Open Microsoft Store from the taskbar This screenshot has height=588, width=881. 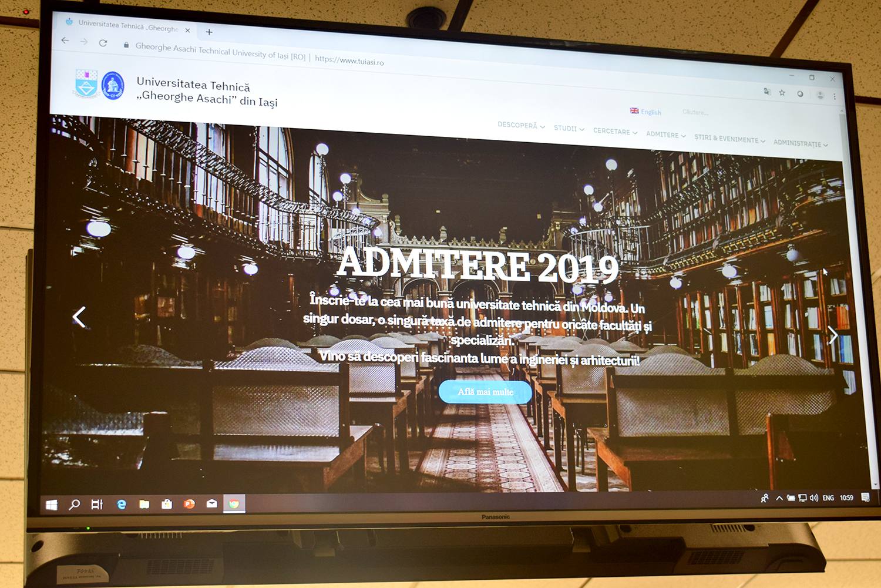(167, 504)
